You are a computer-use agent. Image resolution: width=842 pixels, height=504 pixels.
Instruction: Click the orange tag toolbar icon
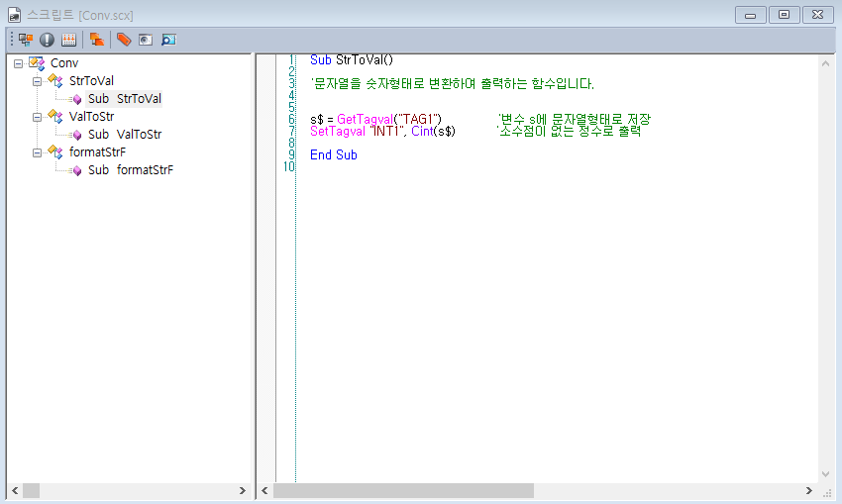coord(124,40)
